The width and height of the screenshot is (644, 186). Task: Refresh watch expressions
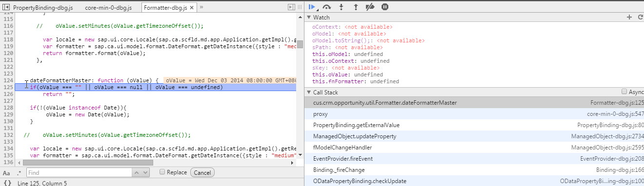coord(640,17)
